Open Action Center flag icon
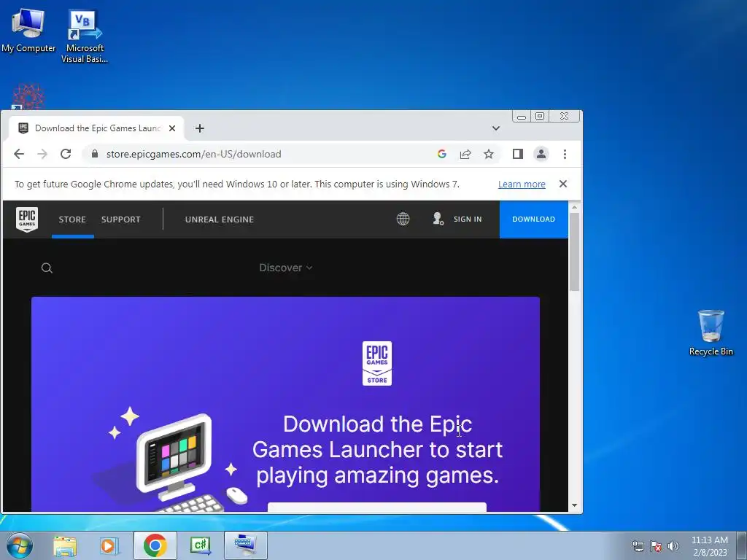Viewport: 747px width, 560px height. point(656,546)
